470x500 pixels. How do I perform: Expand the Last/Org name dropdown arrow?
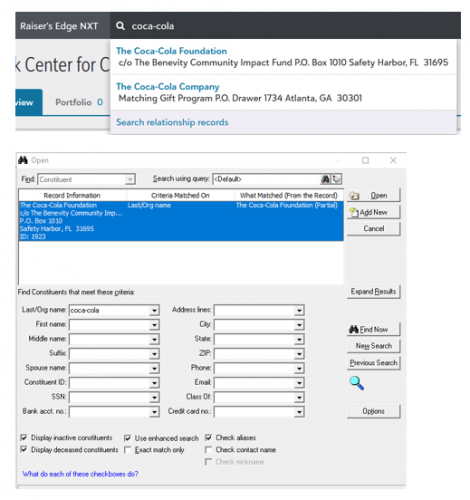(154, 310)
